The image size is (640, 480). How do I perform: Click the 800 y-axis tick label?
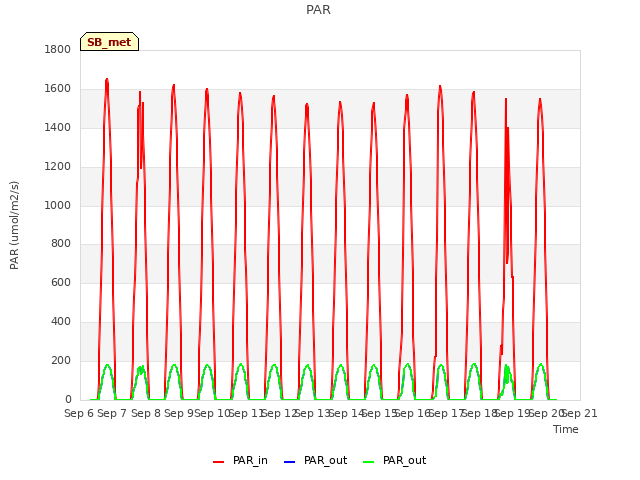coord(61,244)
